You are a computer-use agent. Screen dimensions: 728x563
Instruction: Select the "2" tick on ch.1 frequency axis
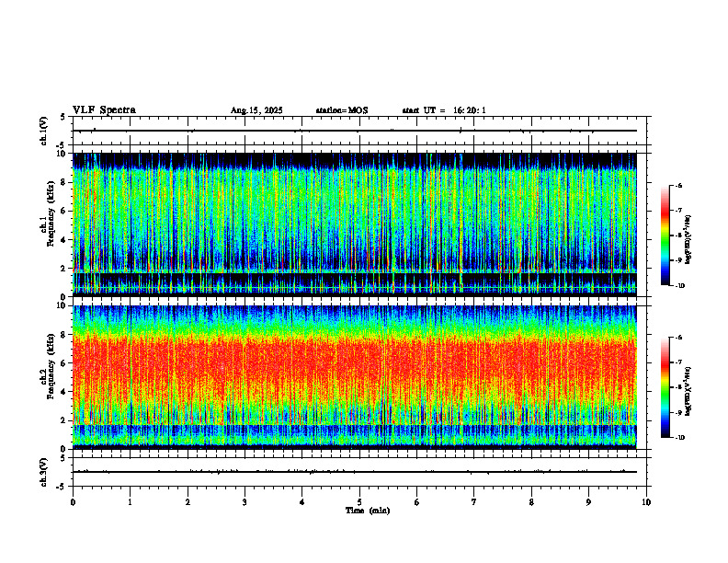(64, 269)
